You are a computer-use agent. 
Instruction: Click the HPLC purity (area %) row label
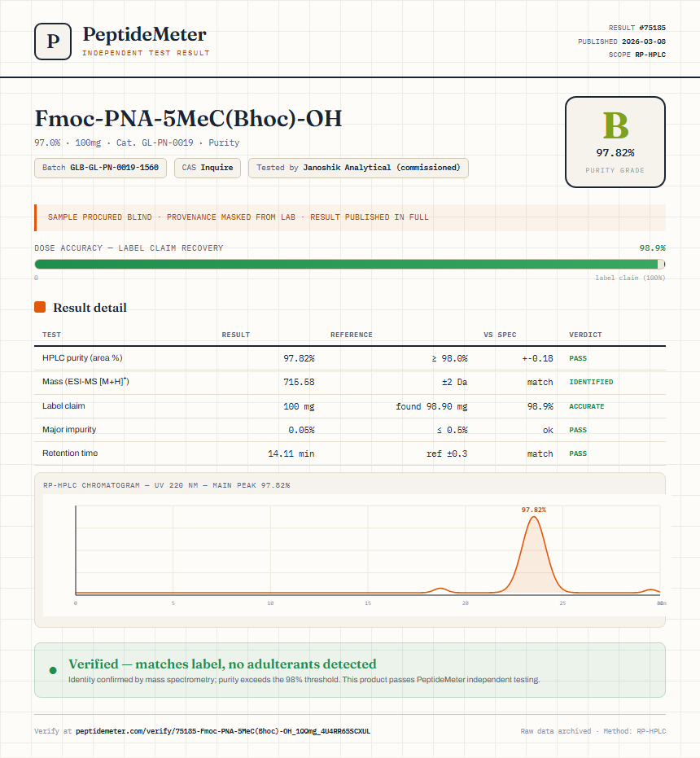[x=82, y=357]
